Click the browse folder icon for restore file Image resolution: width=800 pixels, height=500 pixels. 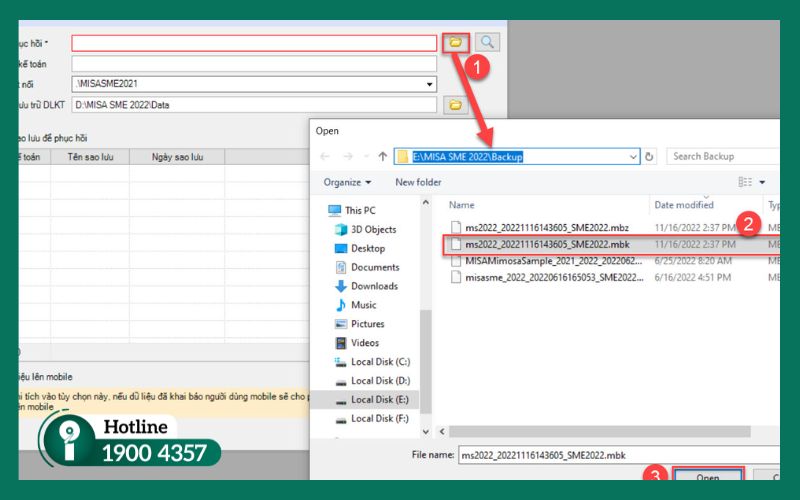pyautogui.click(x=455, y=43)
